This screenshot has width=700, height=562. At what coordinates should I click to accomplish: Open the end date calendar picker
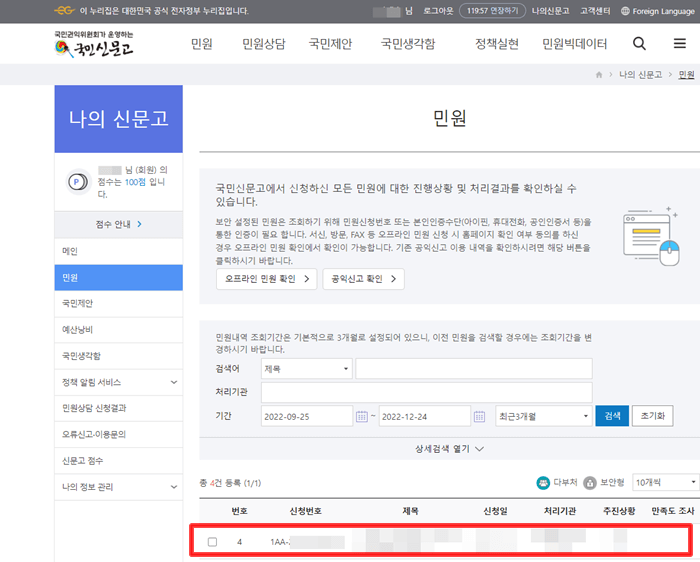479,416
